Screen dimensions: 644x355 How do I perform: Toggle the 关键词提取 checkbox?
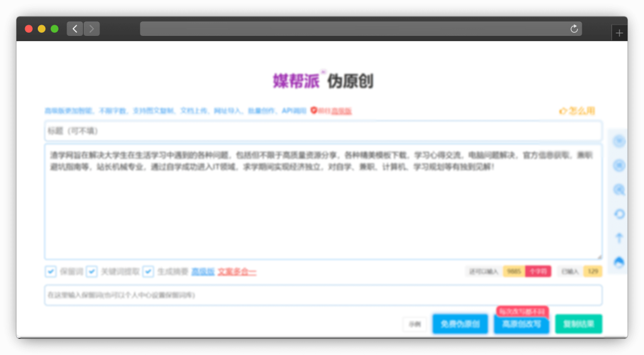(92, 272)
